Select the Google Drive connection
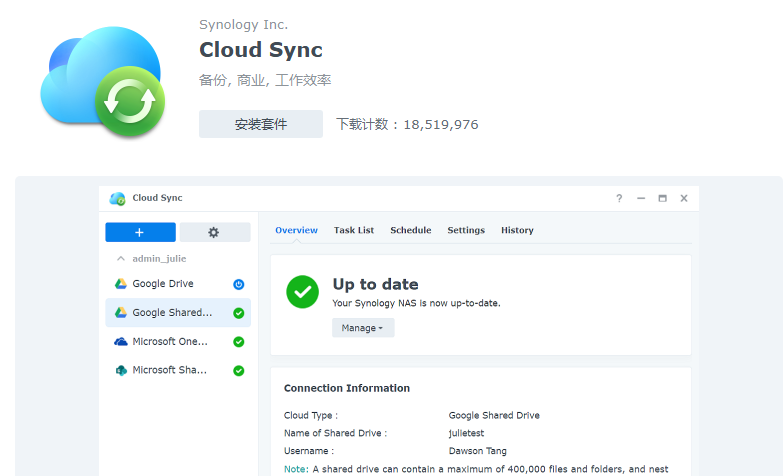 tap(178, 284)
